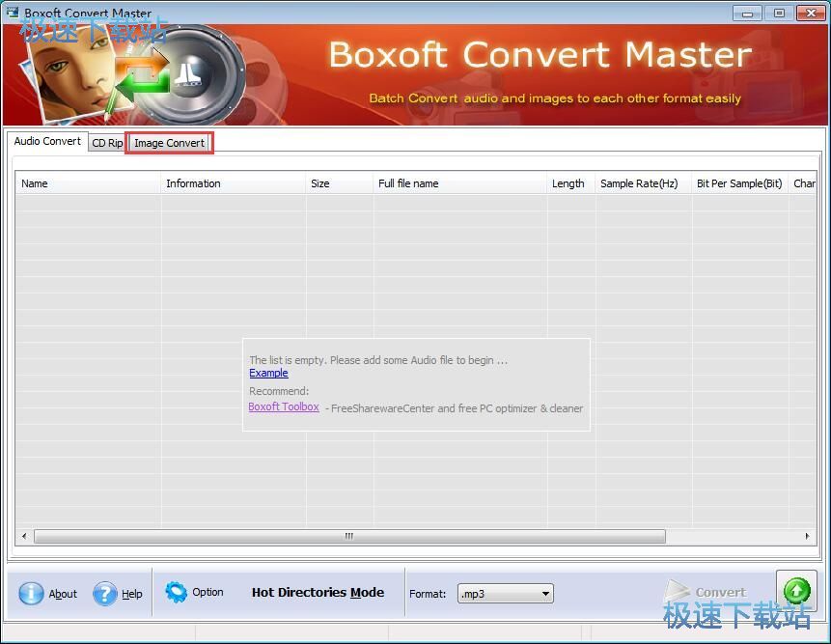Click the Help question mark icon
The height and width of the screenshot is (644, 831).
[105, 593]
